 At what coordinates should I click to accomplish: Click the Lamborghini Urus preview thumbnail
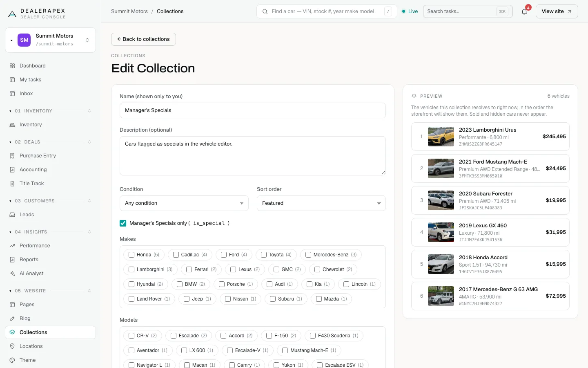pos(441,137)
